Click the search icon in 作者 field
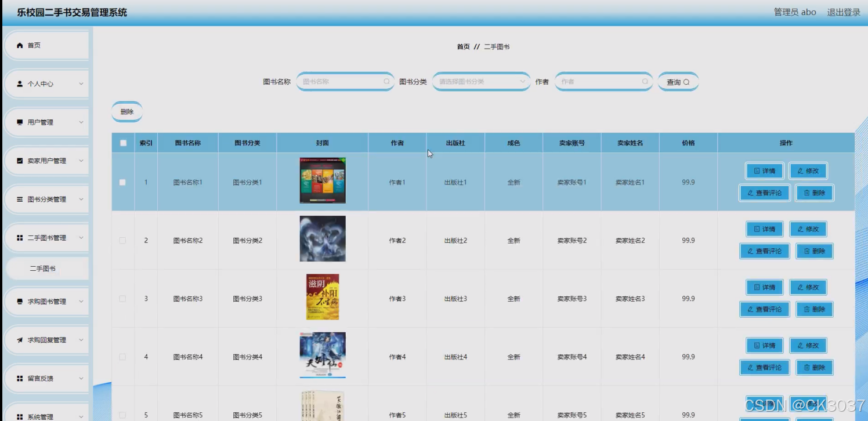 pos(645,82)
